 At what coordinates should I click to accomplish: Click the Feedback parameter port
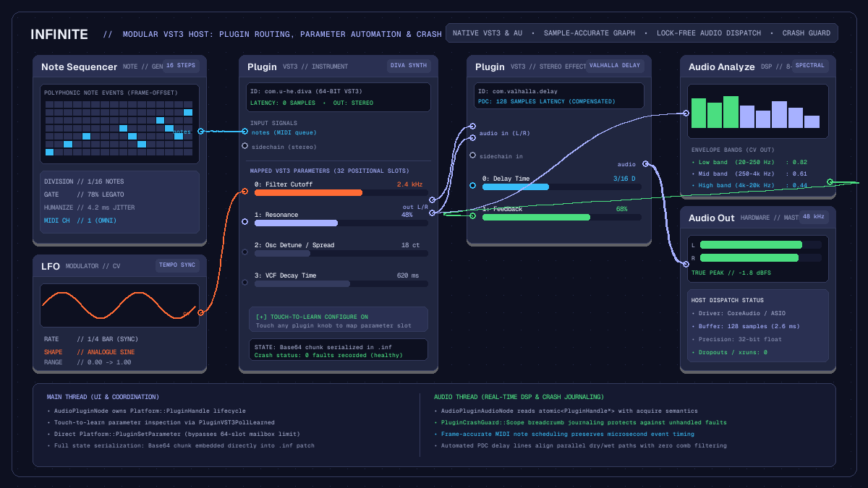coord(472,216)
